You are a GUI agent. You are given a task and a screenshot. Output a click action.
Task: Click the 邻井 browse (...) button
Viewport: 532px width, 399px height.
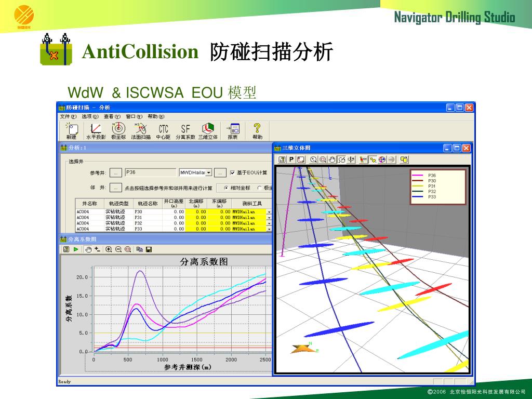pyautogui.click(x=116, y=188)
